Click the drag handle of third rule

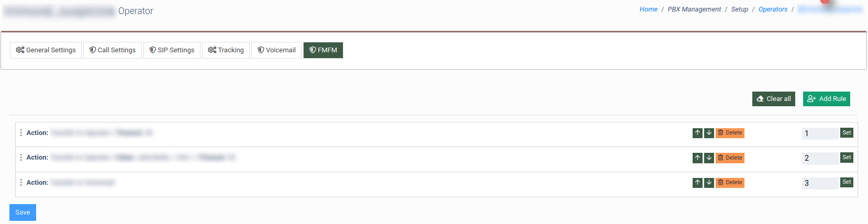pos(21,183)
